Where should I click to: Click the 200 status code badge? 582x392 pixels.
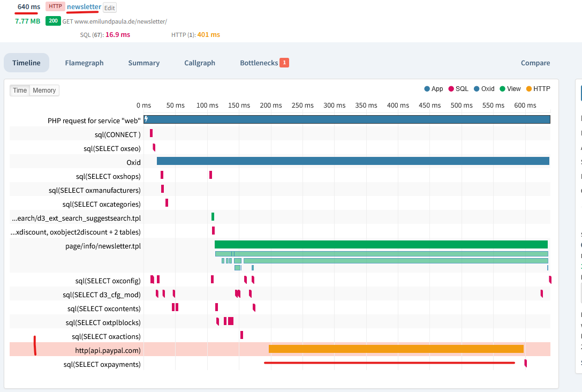pos(53,21)
